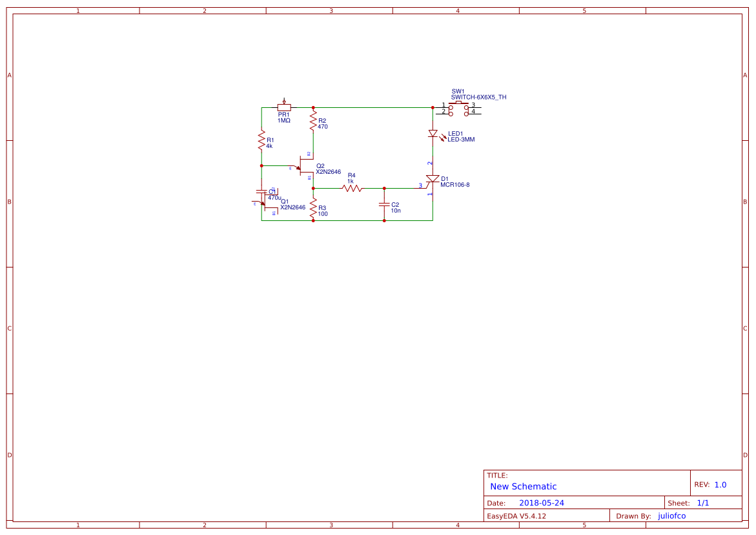Select the 'juliofco' drawn-by name
Viewport: 756px width, 535px height.
[x=671, y=516]
